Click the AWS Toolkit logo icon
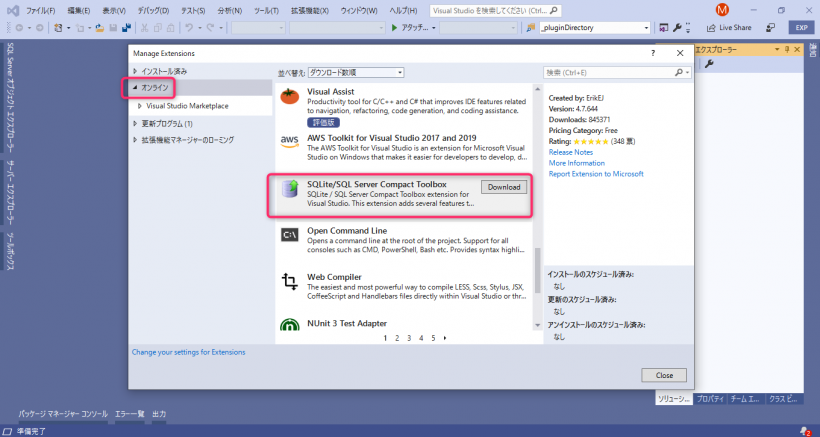Viewport: 820px width, 437px height. [289, 141]
